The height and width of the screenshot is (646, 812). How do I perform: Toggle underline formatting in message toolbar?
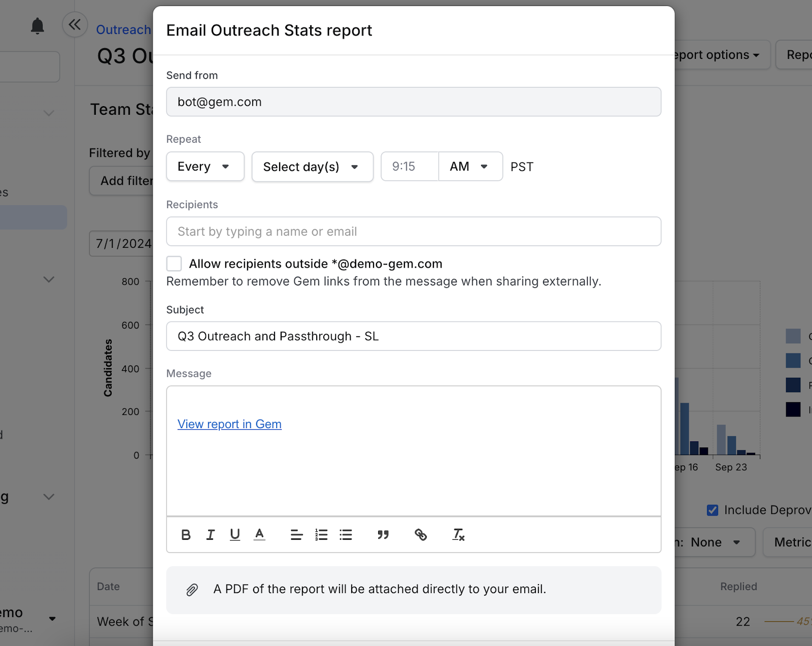[234, 535]
